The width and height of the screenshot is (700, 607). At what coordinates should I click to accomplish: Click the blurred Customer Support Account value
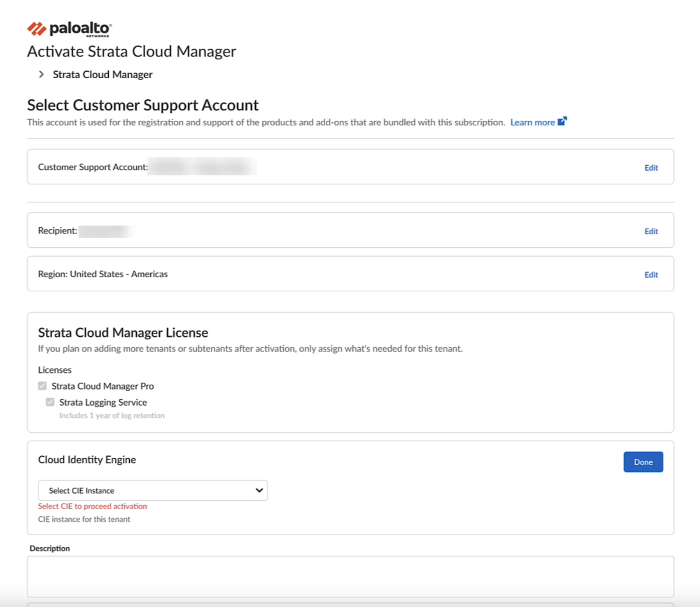point(202,167)
